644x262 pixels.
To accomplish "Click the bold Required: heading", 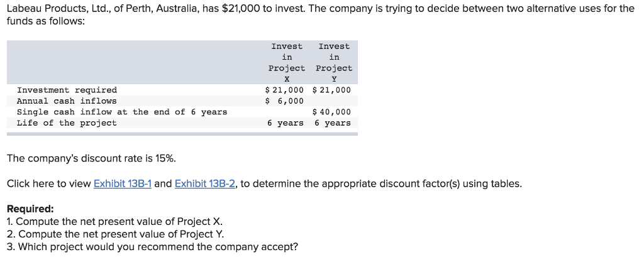I will click(30, 209).
